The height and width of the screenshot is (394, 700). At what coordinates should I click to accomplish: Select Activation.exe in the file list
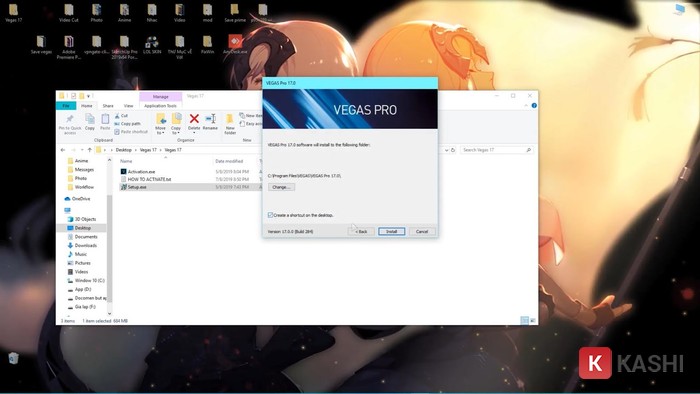coord(142,171)
